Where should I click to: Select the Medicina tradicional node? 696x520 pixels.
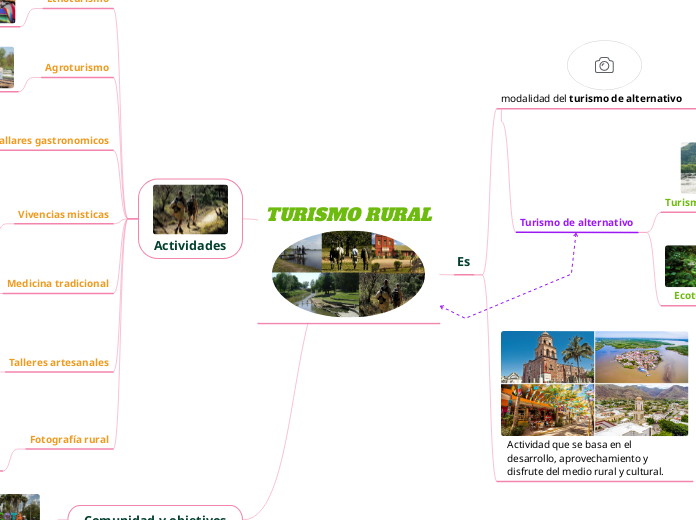(58, 284)
